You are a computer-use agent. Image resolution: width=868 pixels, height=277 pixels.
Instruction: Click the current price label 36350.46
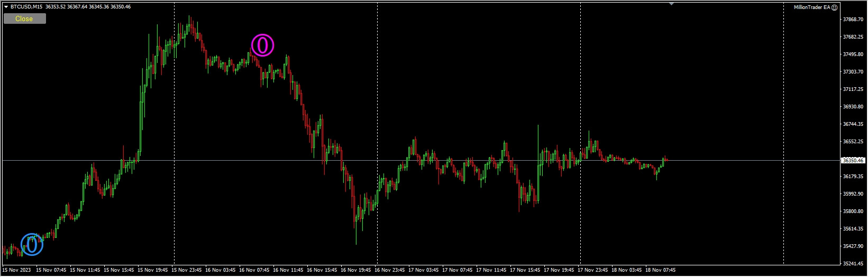[x=853, y=160]
